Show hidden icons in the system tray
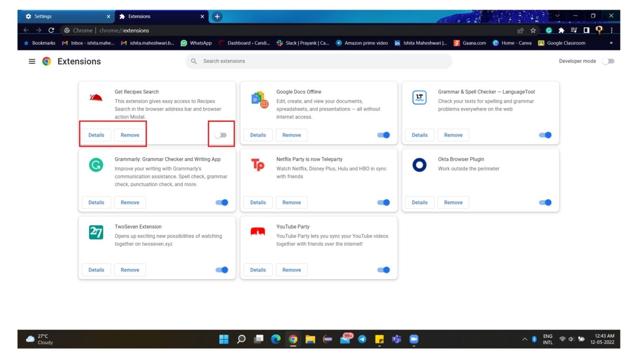This screenshot has width=644, height=362. 524,339
